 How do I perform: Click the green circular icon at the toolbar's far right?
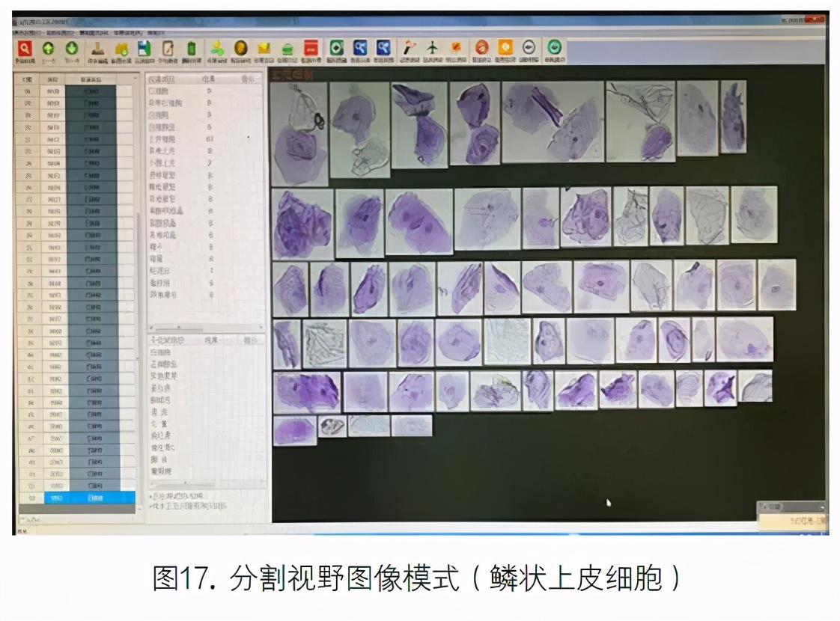click(554, 48)
